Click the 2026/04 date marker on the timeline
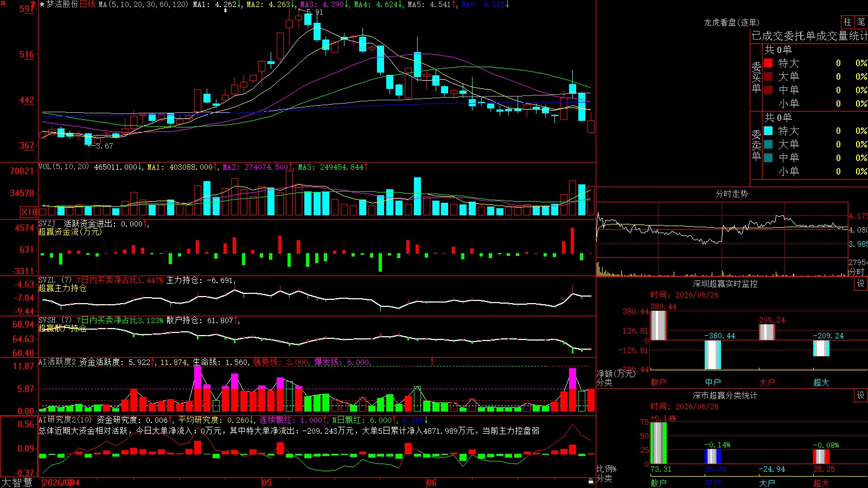This screenshot has width=868, height=488. pos(61,483)
